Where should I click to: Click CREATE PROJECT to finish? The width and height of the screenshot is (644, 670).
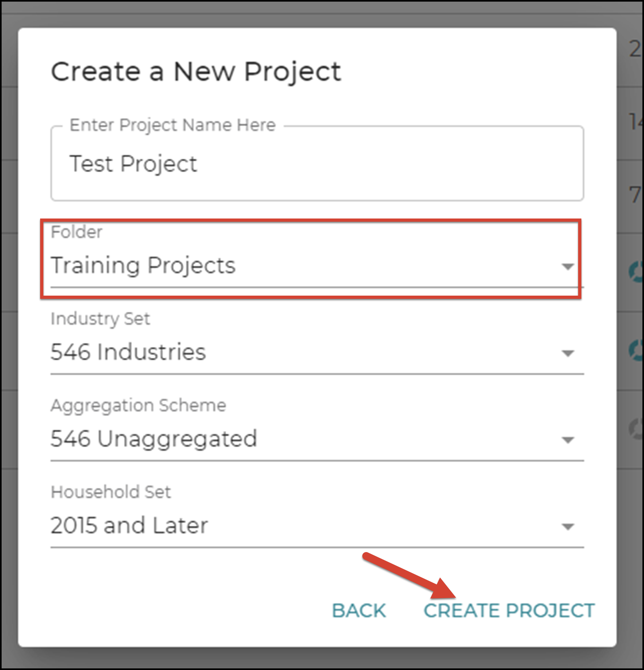coord(509,611)
